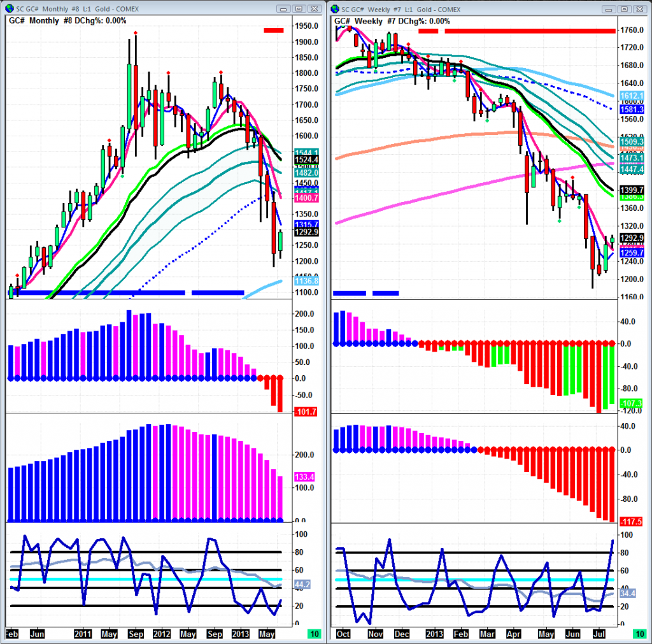Click the Weekly chart window's title bar icon
The width and height of the screenshot is (652, 644).
tap(335, 8)
